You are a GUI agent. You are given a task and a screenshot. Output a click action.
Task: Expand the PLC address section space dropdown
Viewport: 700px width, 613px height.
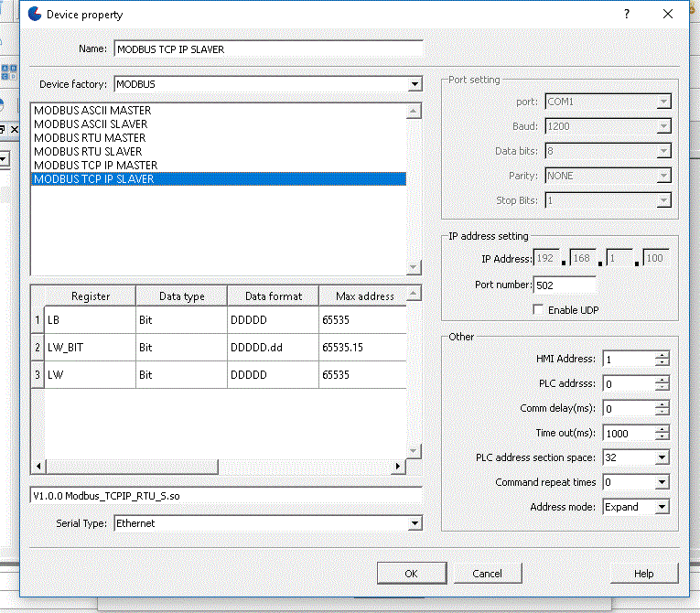pyautogui.click(x=662, y=457)
